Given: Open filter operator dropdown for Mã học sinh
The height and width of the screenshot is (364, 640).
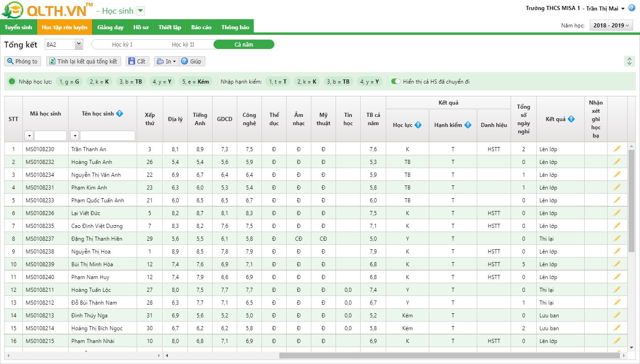Looking at the screenshot, I should pos(29,136).
